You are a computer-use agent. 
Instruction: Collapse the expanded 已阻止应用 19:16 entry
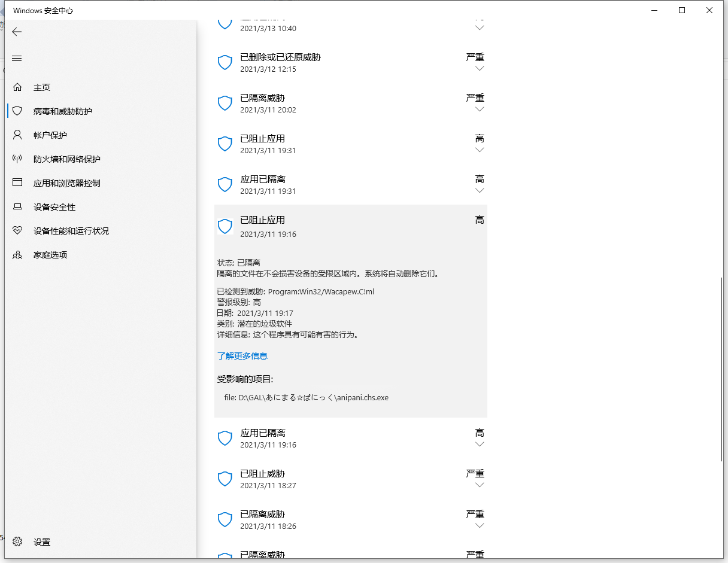(x=350, y=226)
